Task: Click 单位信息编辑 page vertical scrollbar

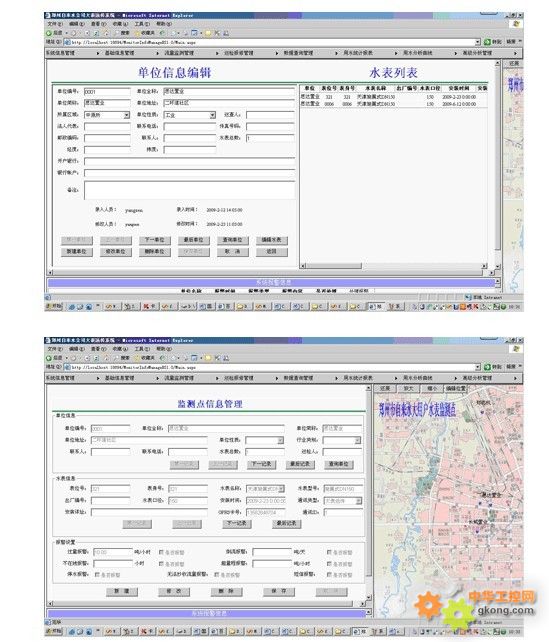Action: point(498,164)
